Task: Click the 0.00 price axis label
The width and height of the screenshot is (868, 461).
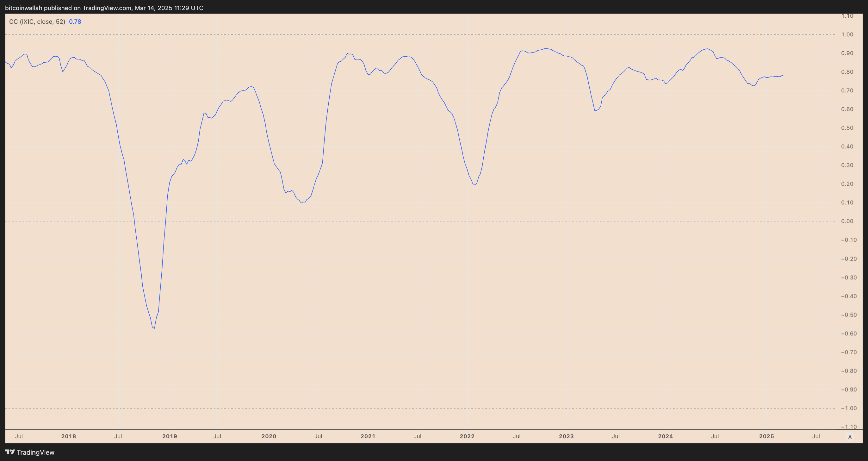Action: click(847, 221)
